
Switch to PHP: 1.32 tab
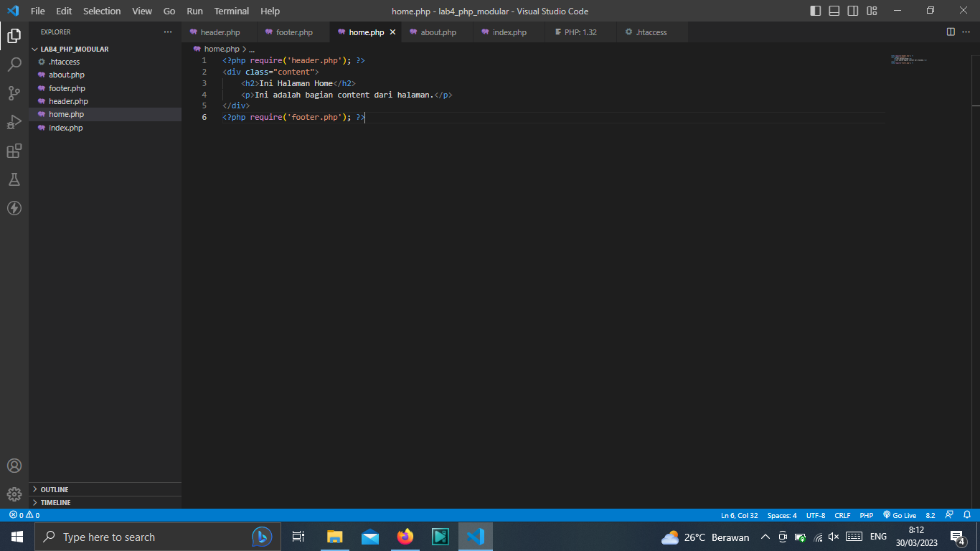point(580,32)
